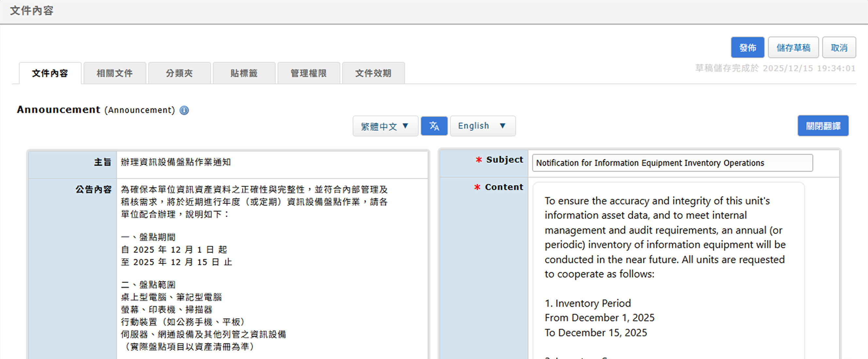Viewport: 868px width, 359px height.
Task: Click the 關閉翻譯 close translation button
Action: [x=823, y=126]
